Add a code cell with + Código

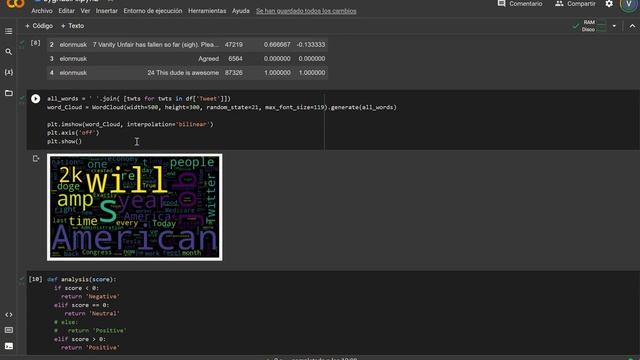[x=39, y=26]
